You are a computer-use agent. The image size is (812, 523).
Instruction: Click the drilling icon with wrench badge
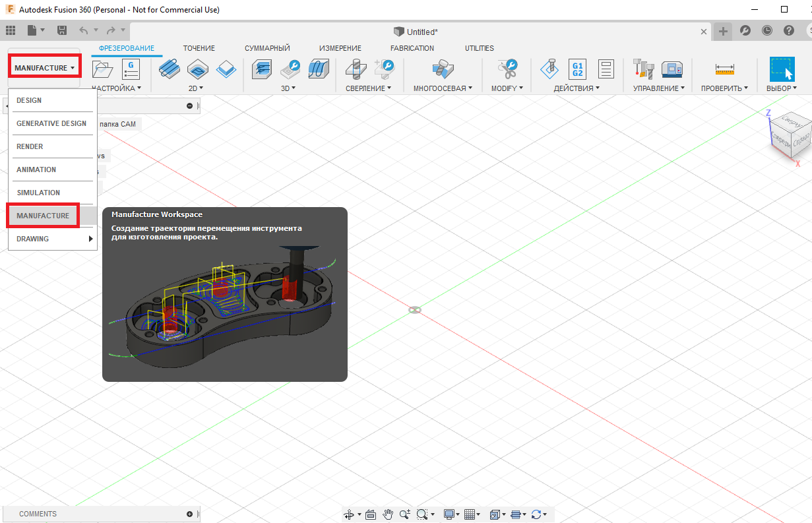[x=383, y=69]
